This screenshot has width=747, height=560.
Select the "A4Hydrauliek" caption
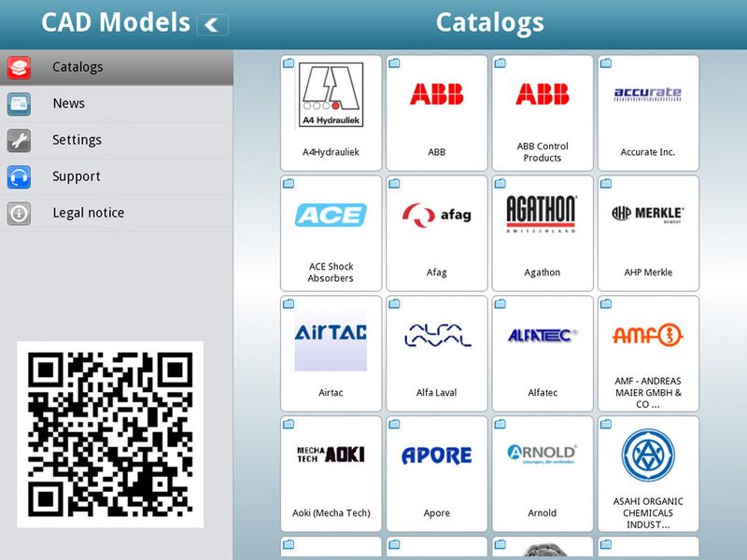(331, 152)
